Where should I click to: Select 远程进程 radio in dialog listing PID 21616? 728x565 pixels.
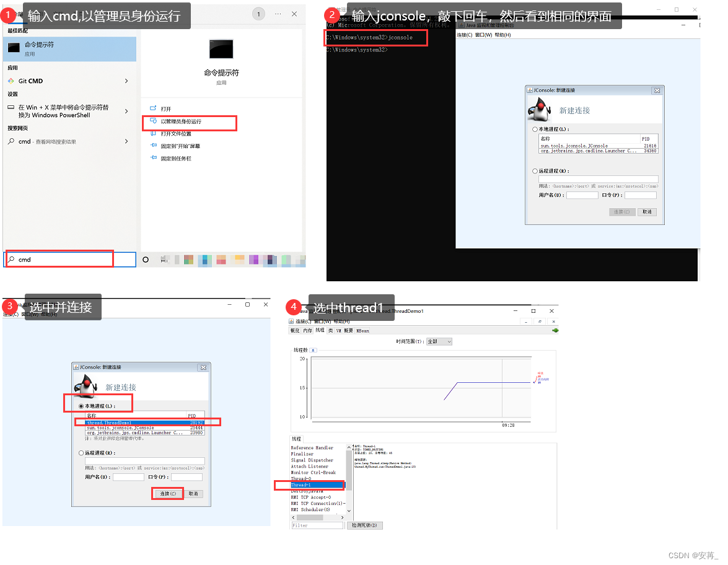click(535, 171)
